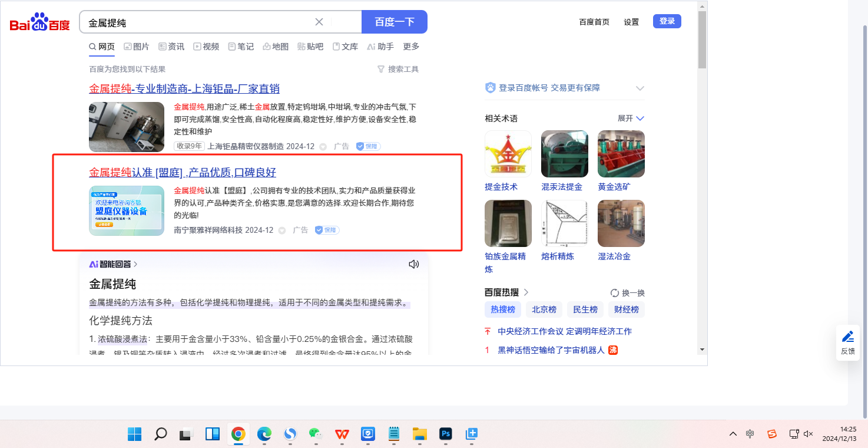Open 搜索工具 filter options
The height and width of the screenshot is (448, 868).
pos(398,70)
